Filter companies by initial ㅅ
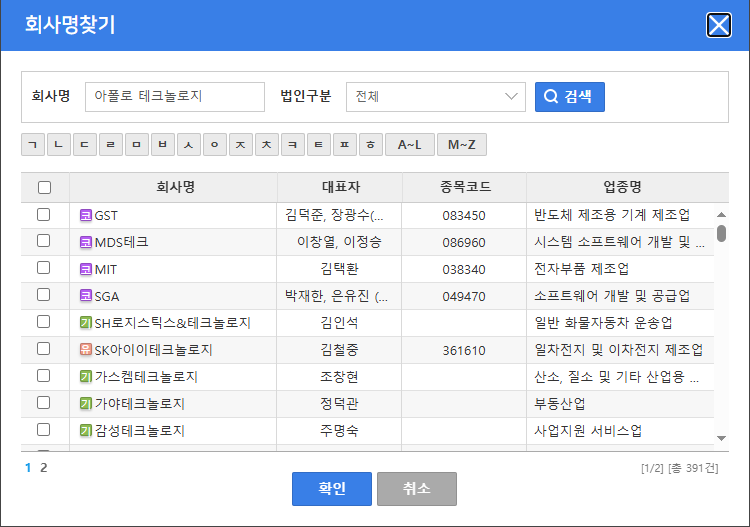This screenshot has width=750, height=527. pos(189,144)
